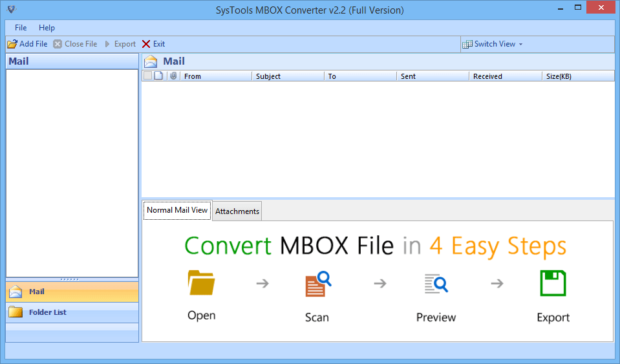This screenshot has width=620, height=364.
Task: Click the dotted splitter grip above Mail button
Action: (x=70, y=279)
